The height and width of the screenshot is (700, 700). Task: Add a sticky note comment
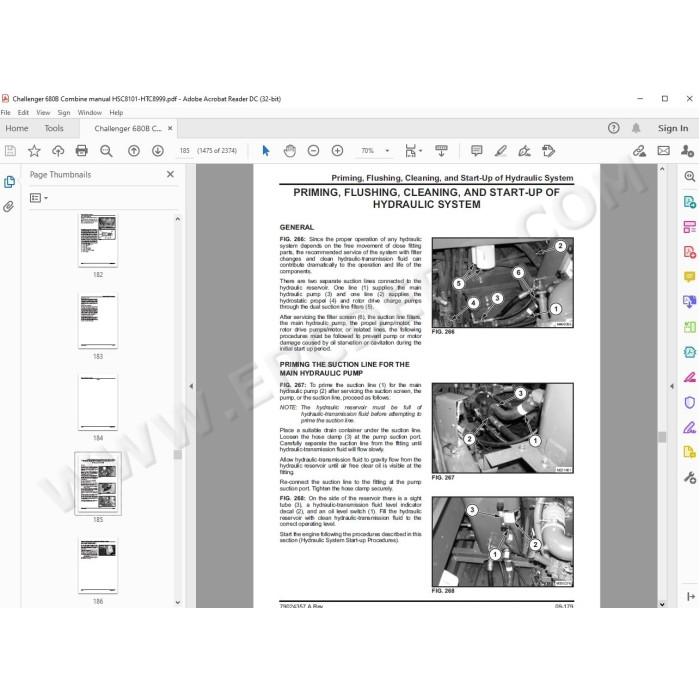tap(476, 151)
